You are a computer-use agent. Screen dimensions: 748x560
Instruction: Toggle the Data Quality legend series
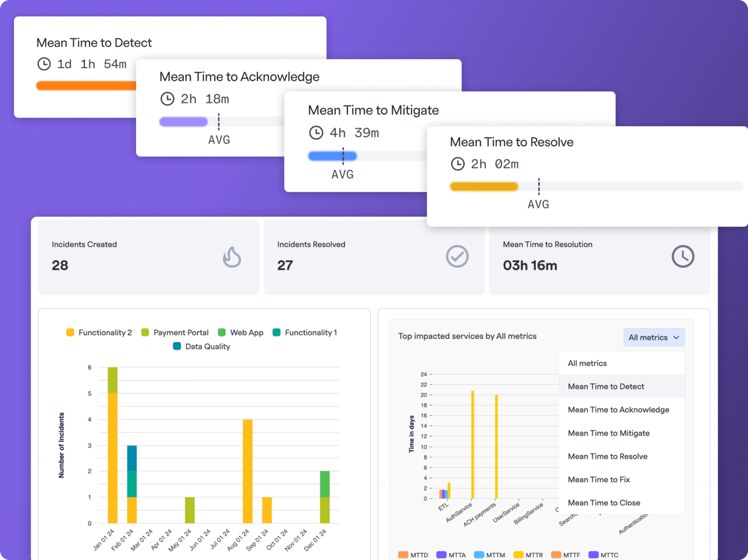pos(201,346)
